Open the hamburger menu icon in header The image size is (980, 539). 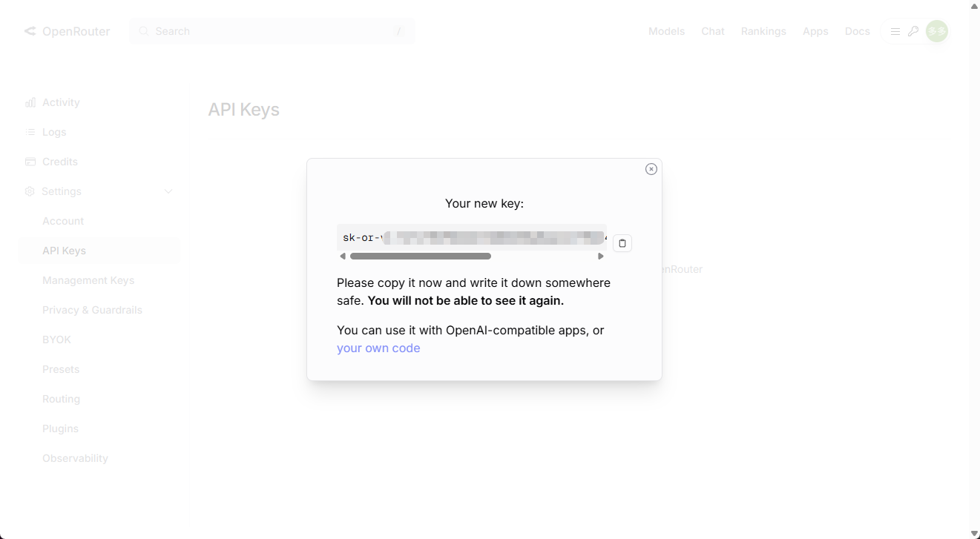tap(895, 31)
